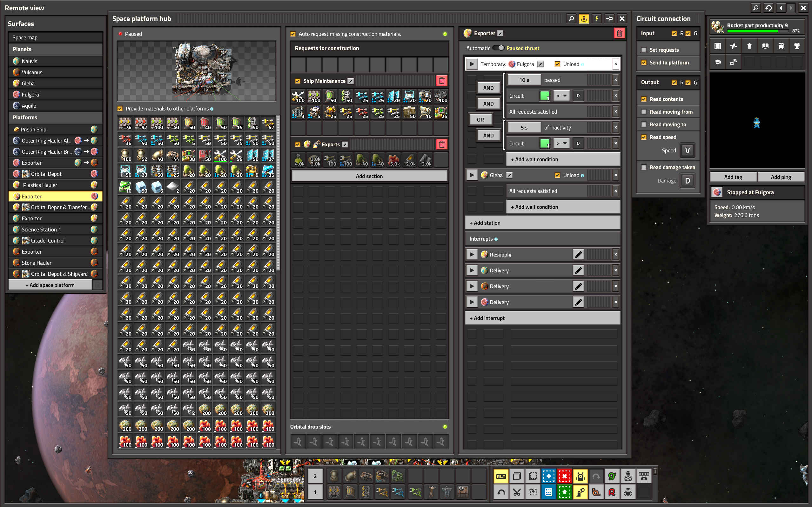Screen dimensions: 812x507
Task: Click go-to arrow for Gleba station
Action: [x=472, y=175]
